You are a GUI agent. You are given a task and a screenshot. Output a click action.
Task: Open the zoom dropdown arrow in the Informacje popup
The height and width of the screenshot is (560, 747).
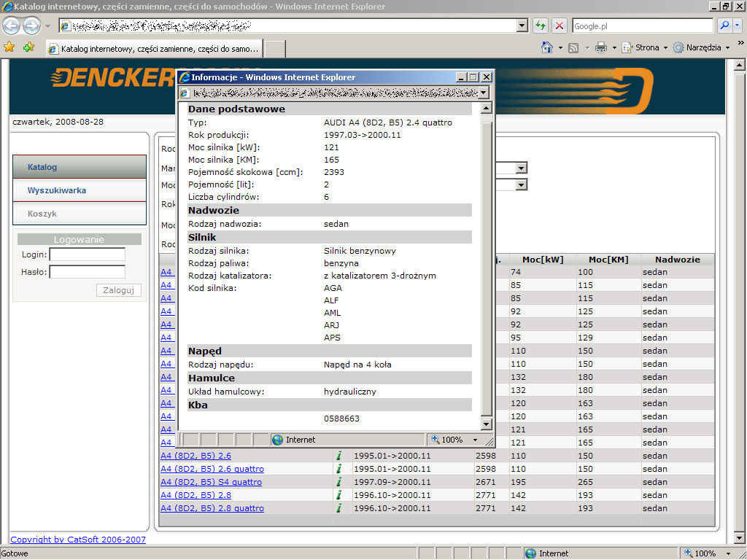point(475,440)
